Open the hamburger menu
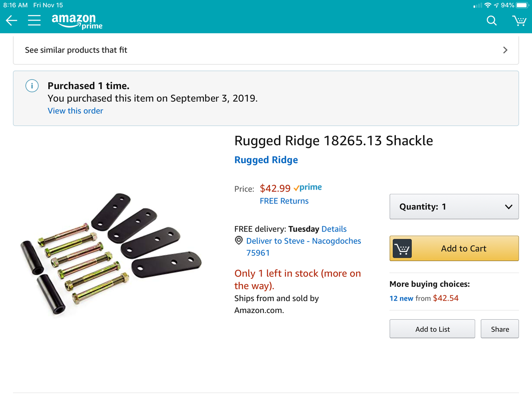Screen dimensions: 532x399 tap(35, 20)
